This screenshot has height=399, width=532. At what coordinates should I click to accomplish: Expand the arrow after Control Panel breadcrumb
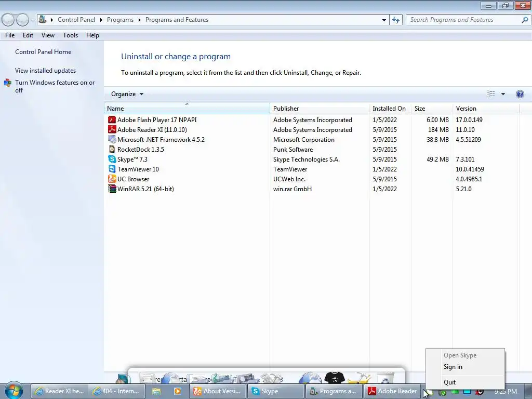tap(101, 20)
